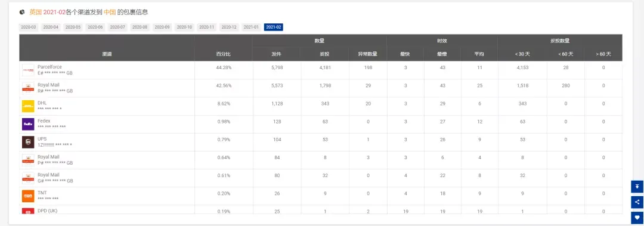The height and width of the screenshot is (226, 644).
Task: Click the 中国 link in title
Action: pos(110,13)
